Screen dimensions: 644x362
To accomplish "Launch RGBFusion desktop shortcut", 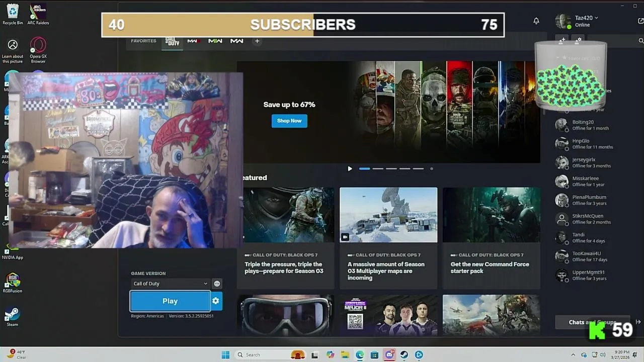I will (13, 283).
